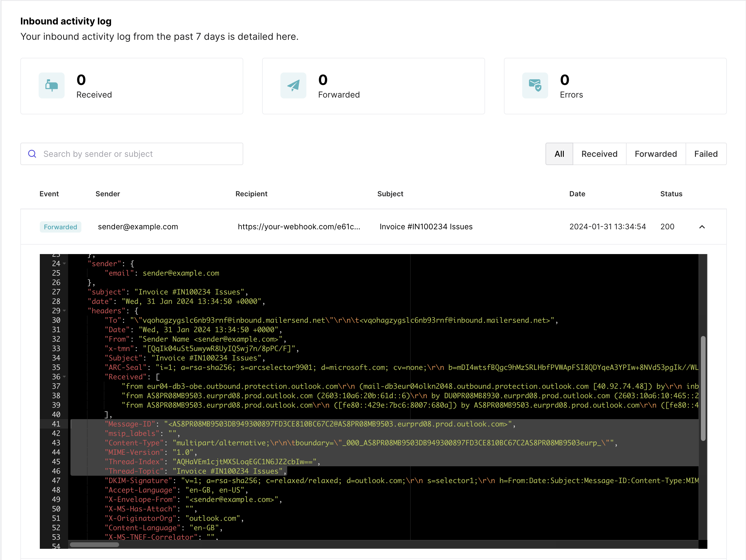Click the "date" line 28 in JSON
746x560 pixels.
tap(176, 302)
